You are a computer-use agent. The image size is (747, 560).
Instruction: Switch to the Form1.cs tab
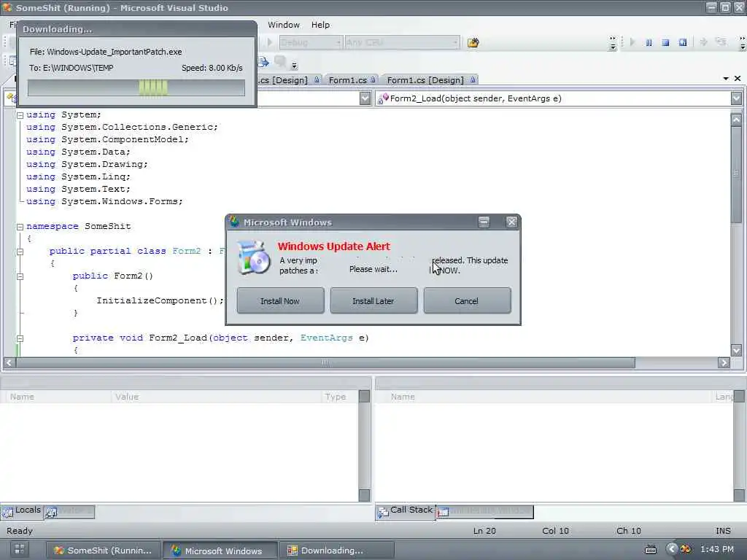point(352,80)
